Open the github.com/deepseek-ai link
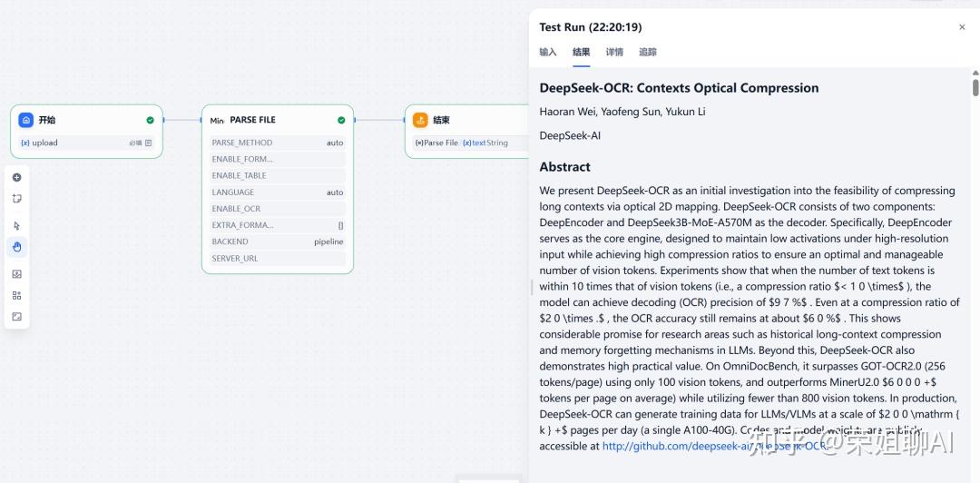Image resolution: width=980 pixels, height=483 pixels. [x=671, y=446]
